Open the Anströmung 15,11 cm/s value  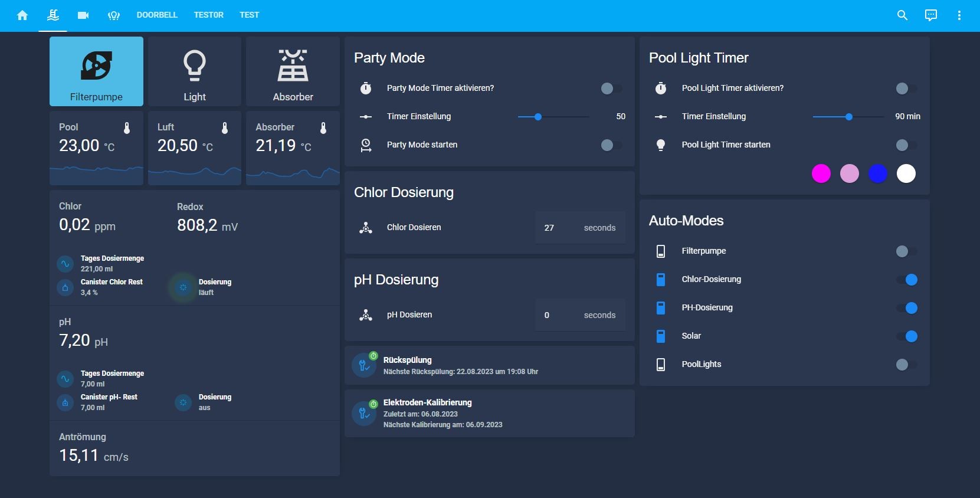94,455
